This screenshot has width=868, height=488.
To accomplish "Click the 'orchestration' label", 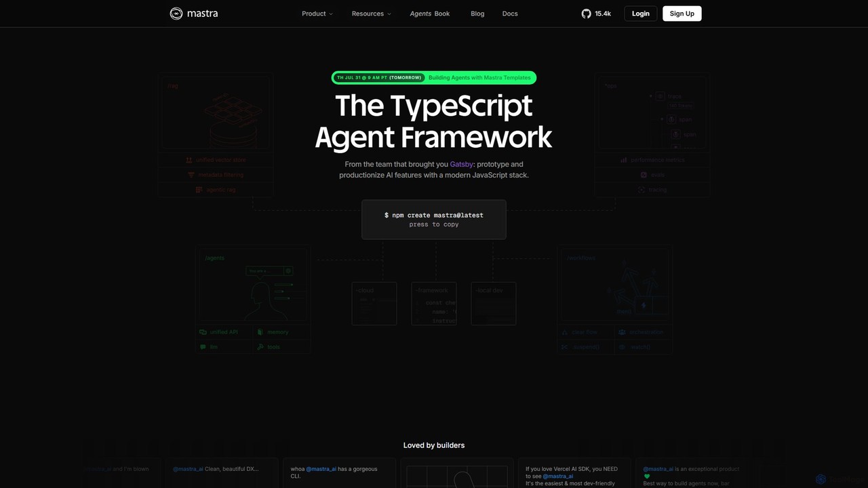I will [646, 332].
